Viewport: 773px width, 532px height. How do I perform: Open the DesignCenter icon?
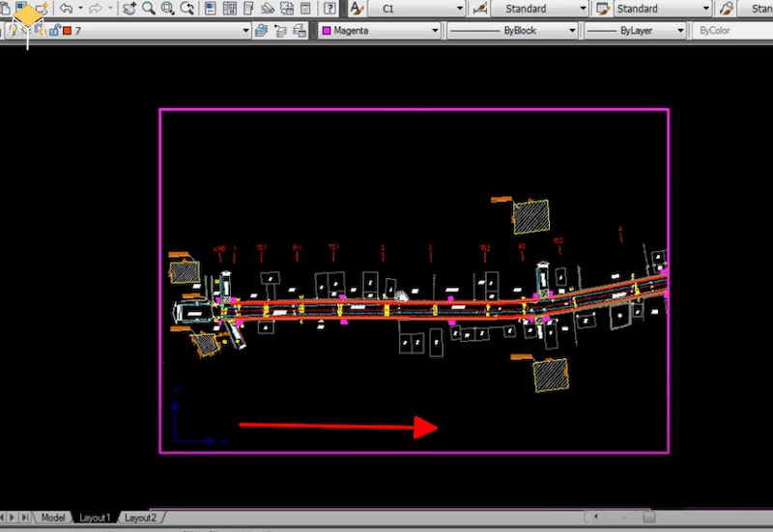230,8
